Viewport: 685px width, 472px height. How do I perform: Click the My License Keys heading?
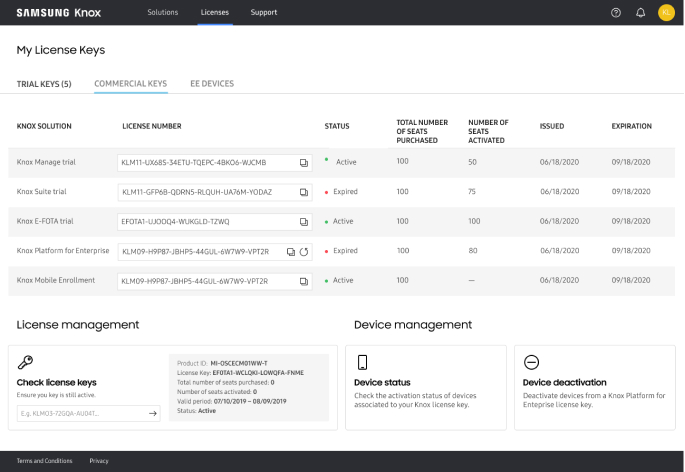click(61, 50)
